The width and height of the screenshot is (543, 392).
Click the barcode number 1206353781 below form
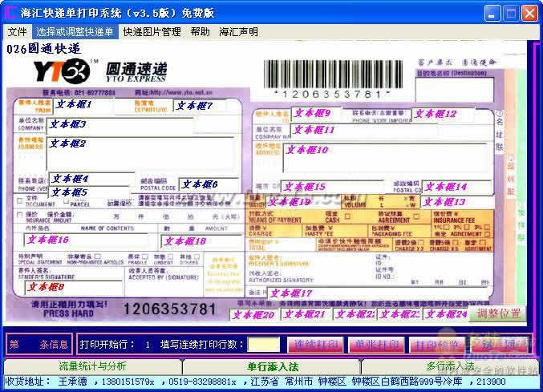(x=170, y=309)
